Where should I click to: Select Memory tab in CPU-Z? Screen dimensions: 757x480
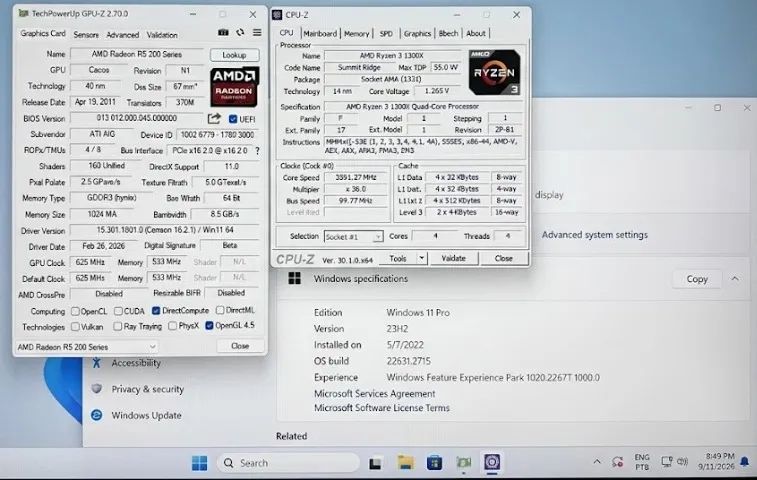point(356,33)
